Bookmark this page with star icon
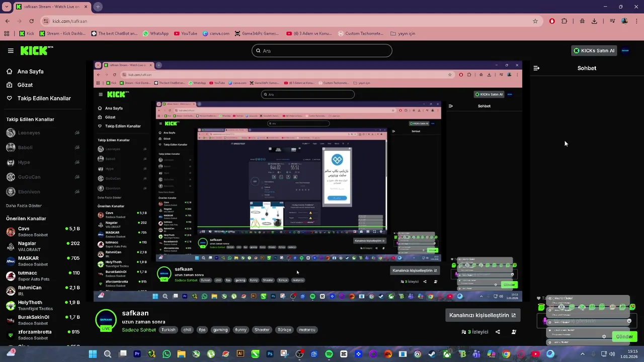Viewport: 644px width, 362px height. tap(535, 21)
